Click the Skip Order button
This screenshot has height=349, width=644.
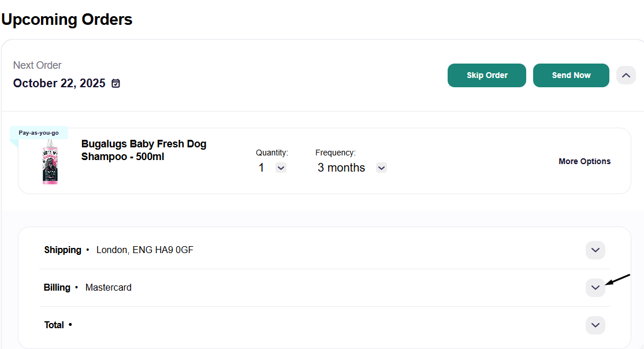tap(487, 75)
